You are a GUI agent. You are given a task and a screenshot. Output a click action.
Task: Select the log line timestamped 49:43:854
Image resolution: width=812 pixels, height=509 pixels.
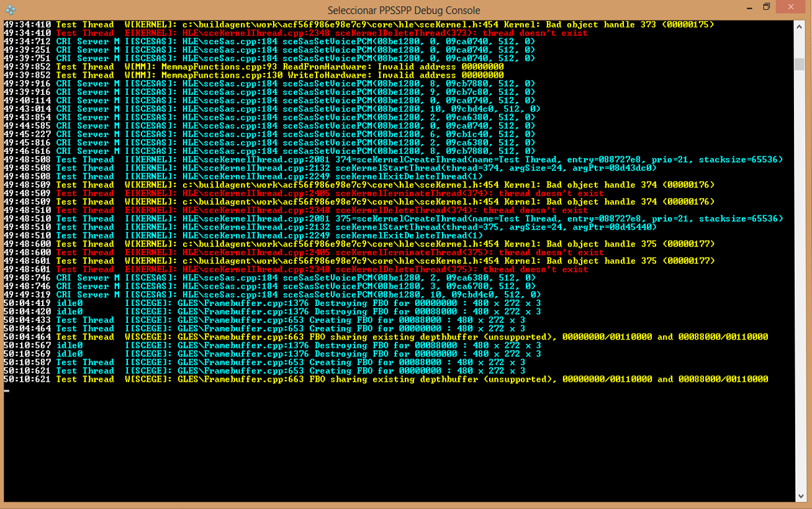coord(269,117)
